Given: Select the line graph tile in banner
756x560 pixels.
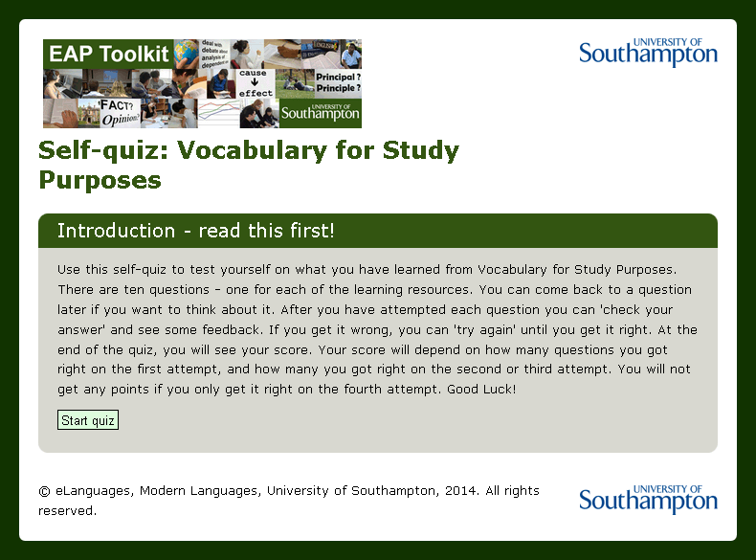Looking at the screenshot, I should (219, 113).
